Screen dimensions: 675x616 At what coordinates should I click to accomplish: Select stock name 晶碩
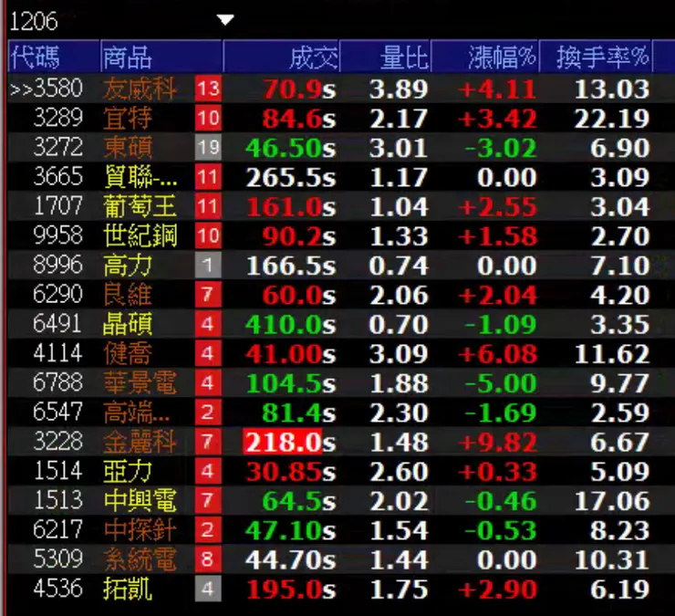coord(128,324)
